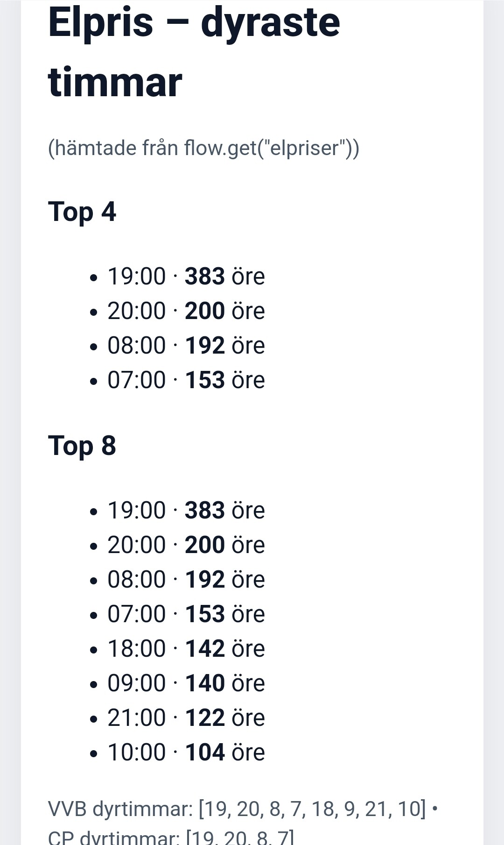Select the "Top 8" section heading
Screen dimensions: 504x845
[x=82, y=446]
